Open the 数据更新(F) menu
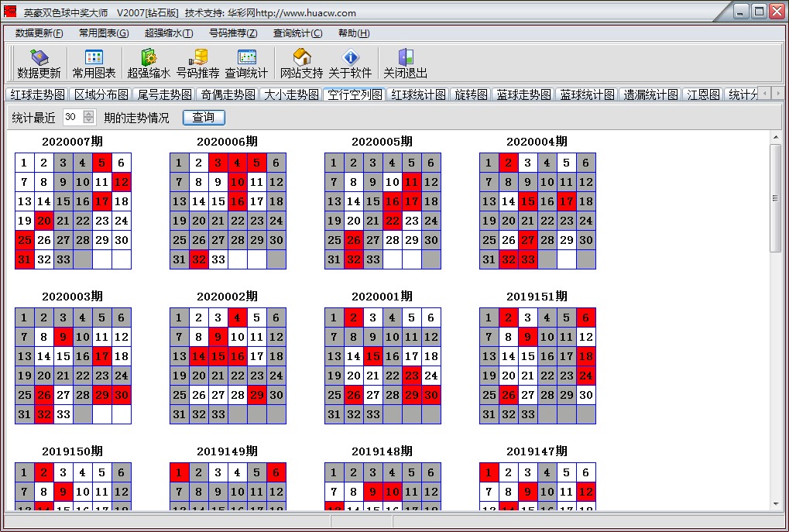Screen dimensions: 789x532 (x=39, y=33)
